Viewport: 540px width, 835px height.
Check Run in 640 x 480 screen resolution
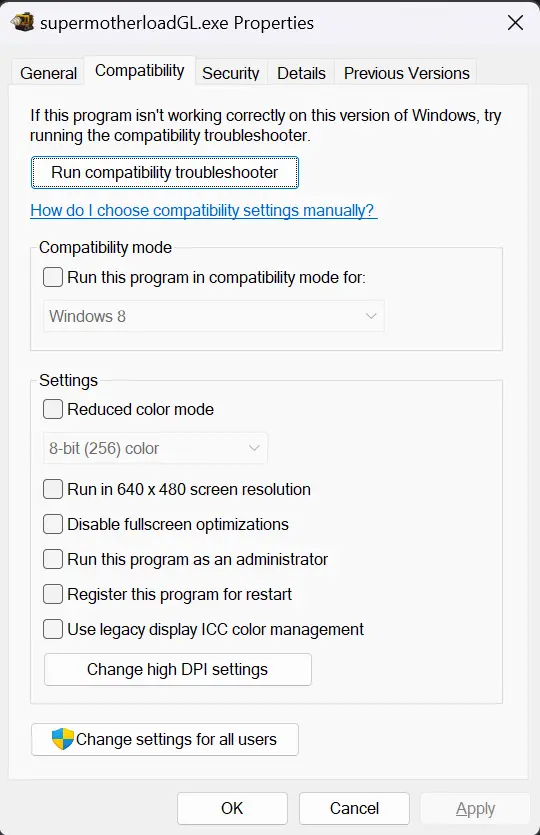tap(53, 489)
